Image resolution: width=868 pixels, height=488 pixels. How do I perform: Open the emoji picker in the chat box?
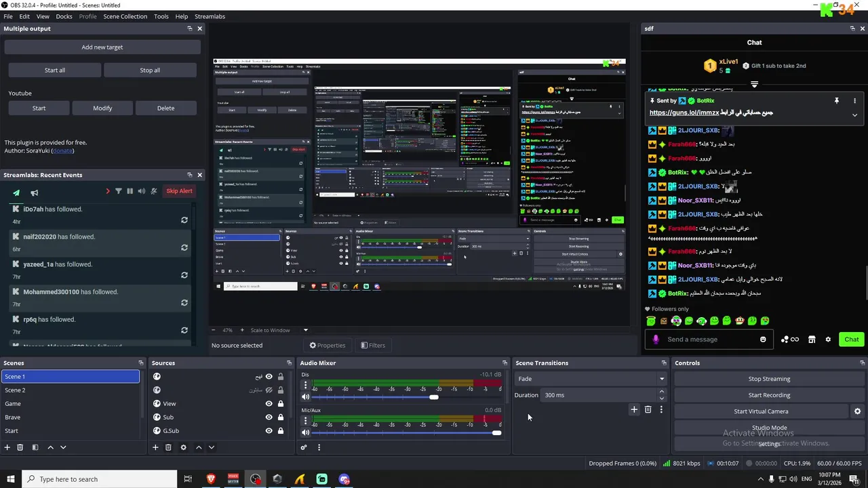pos(763,340)
